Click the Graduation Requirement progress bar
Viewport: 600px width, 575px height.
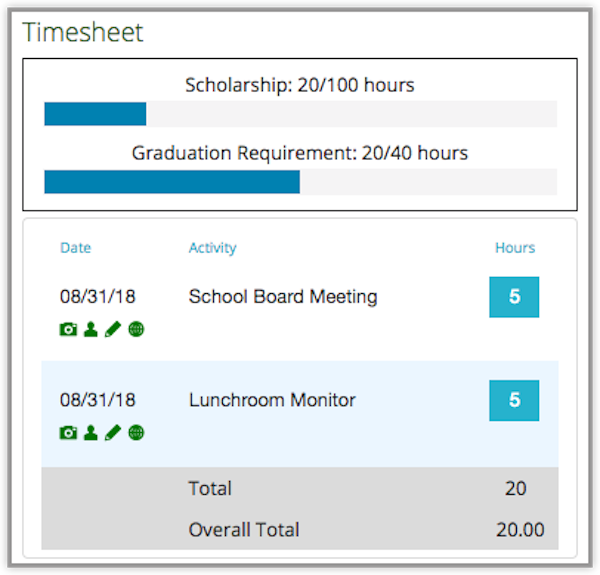point(300,182)
